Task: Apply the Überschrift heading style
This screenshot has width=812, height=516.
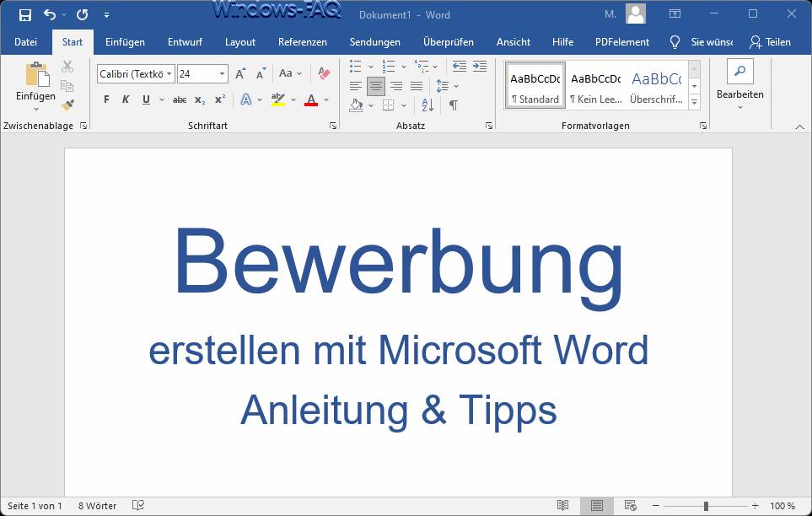Action: 657,85
